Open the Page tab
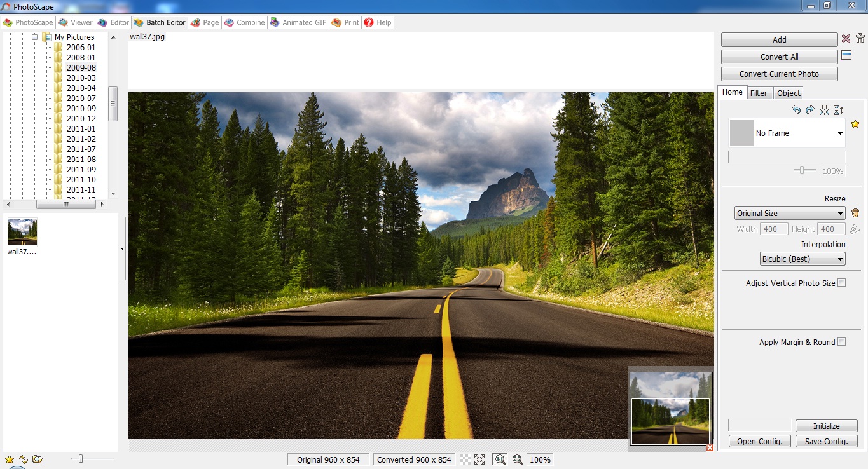 pos(205,22)
